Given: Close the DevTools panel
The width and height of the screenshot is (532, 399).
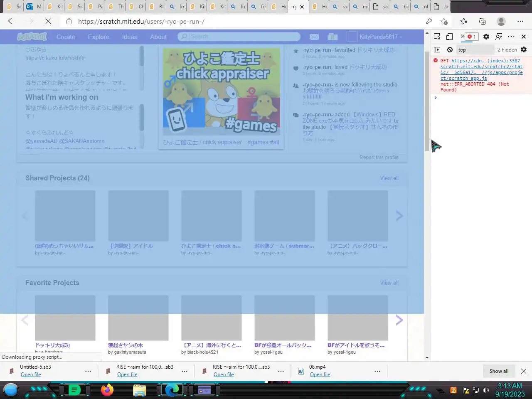Looking at the screenshot, I should pyautogui.click(x=524, y=37).
